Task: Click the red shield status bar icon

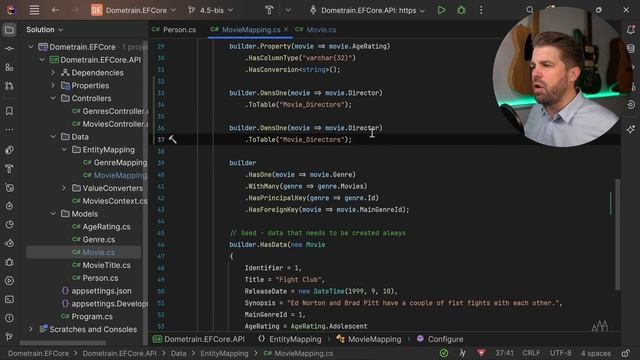Action: (x=481, y=353)
